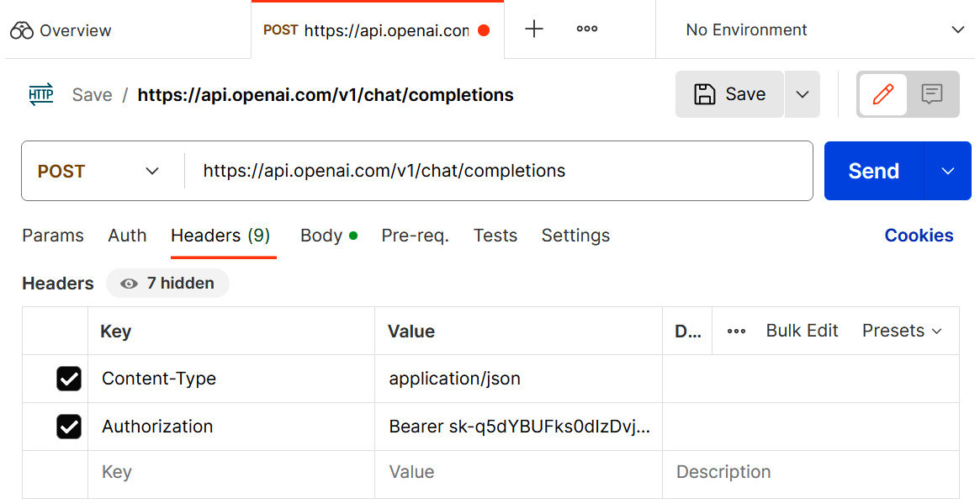The width and height of the screenshot is (980, 504).
Task: Click the binoculars Overview icon
Action: click(22, 30)
